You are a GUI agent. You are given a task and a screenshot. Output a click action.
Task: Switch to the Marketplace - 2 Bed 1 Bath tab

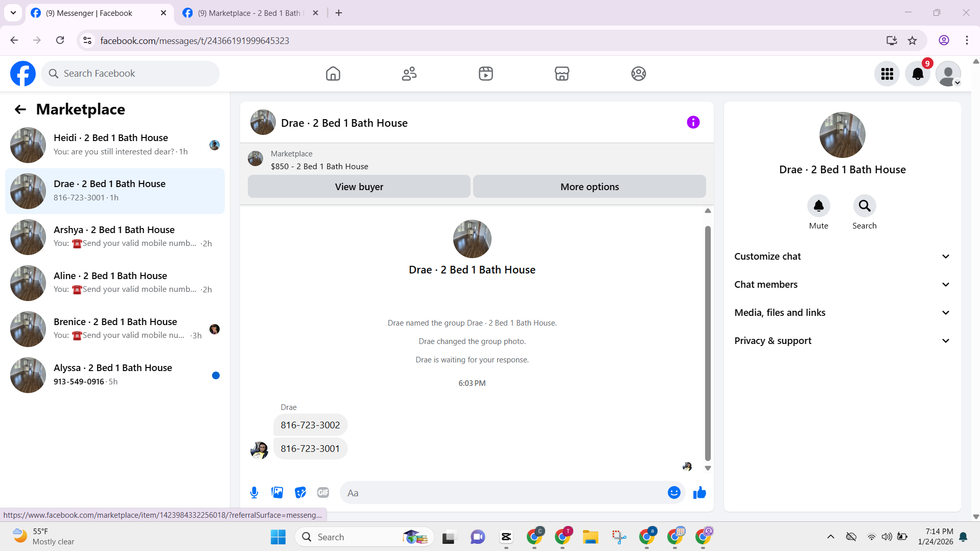click(x=249, y=13)
